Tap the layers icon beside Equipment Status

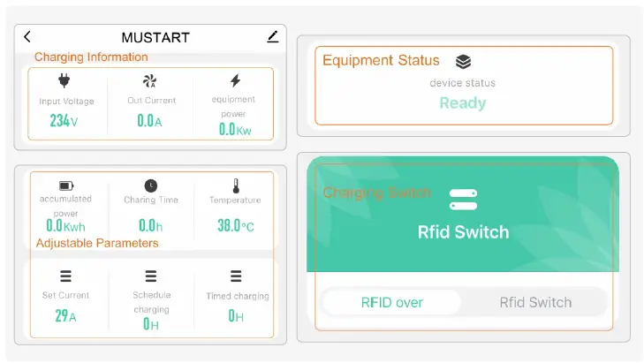click(x=463, y=62)
